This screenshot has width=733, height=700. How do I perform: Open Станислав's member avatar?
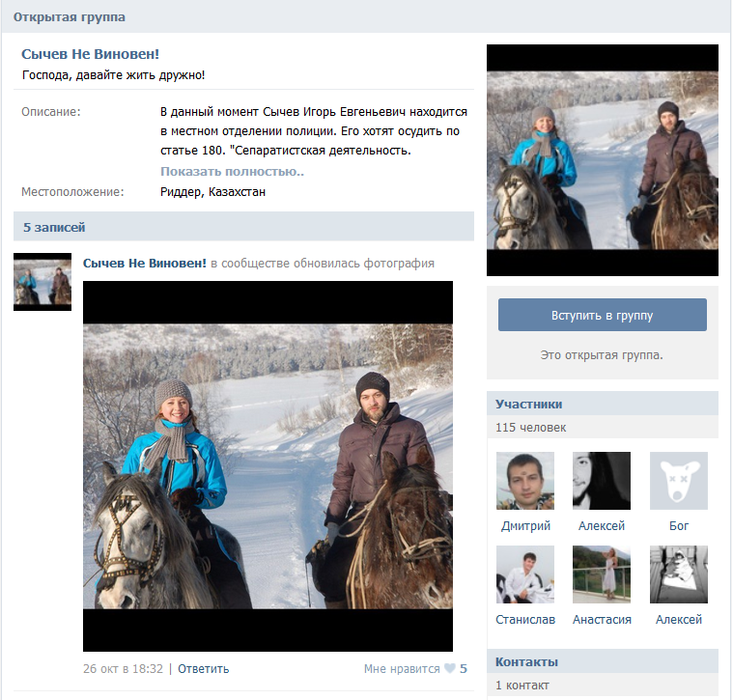pyautogui.click(x=525, y=574)
